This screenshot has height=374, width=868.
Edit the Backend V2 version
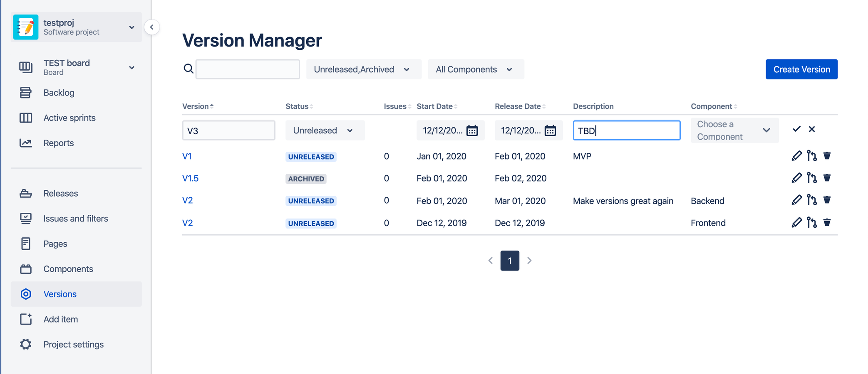(x=796, y=200)
